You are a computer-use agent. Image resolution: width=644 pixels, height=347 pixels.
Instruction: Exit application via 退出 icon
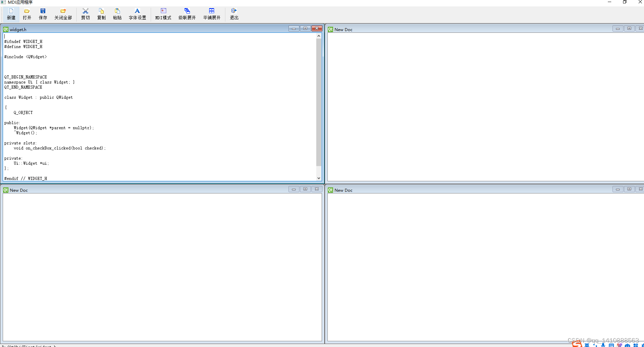point(234,14)
